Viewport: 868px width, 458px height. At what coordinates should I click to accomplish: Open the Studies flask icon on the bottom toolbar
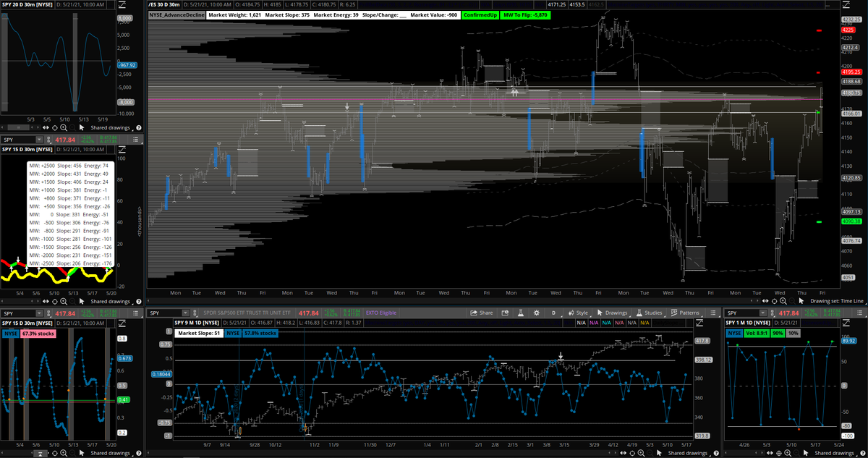click(x=639, y=313)
